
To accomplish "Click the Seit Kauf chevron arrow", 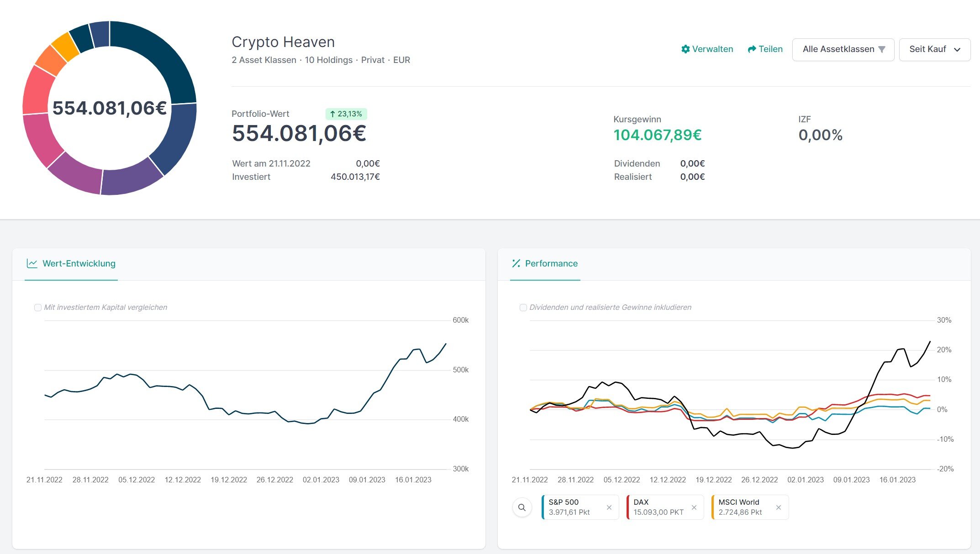I will pyautogui.click(x=957, y=50).
